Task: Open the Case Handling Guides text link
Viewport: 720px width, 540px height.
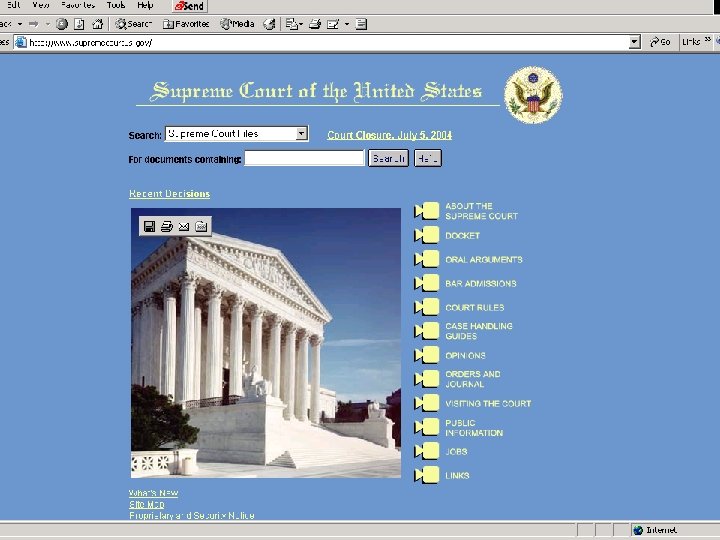Action: (479, 331)
